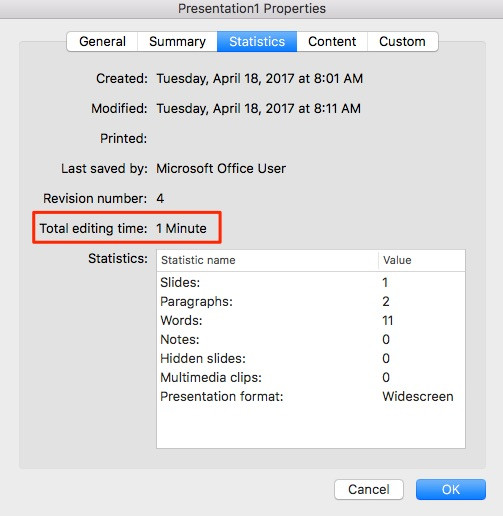Select the Slides row in statistics

click(311, 282)
